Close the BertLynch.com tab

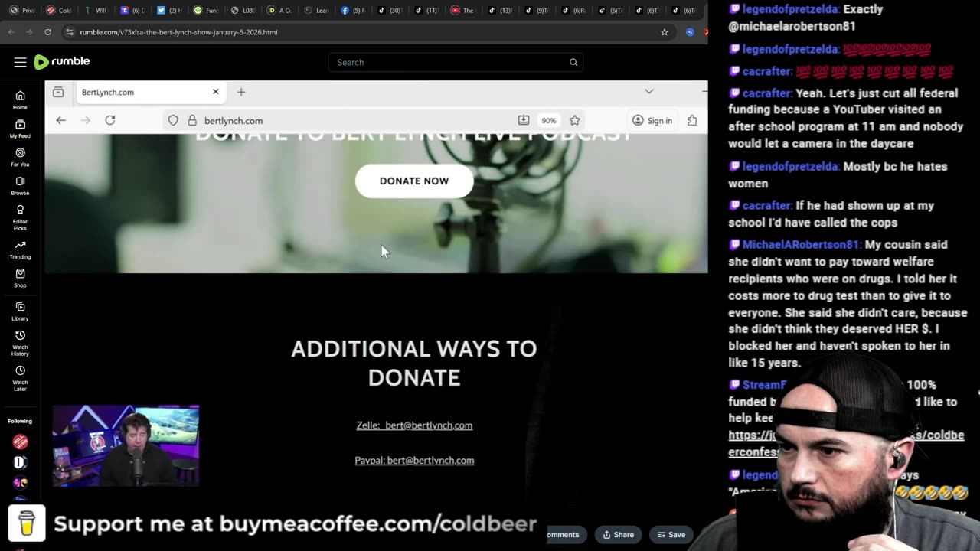(215, 92)
